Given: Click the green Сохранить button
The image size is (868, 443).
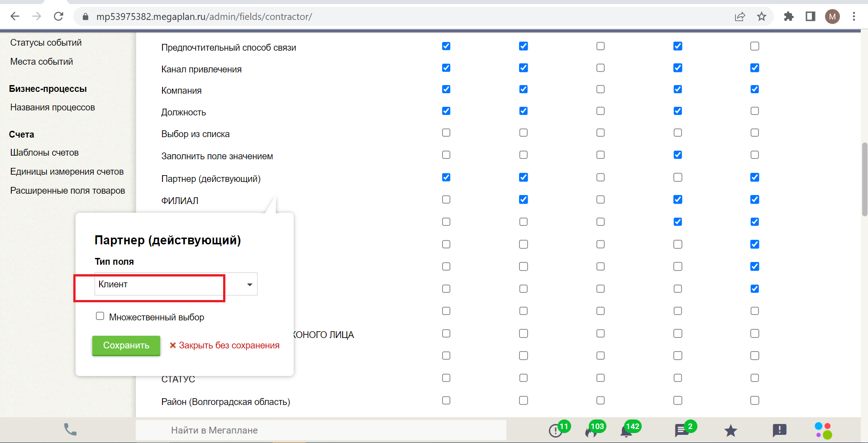Looking at the screenshot, I should [x=126, y=346].
